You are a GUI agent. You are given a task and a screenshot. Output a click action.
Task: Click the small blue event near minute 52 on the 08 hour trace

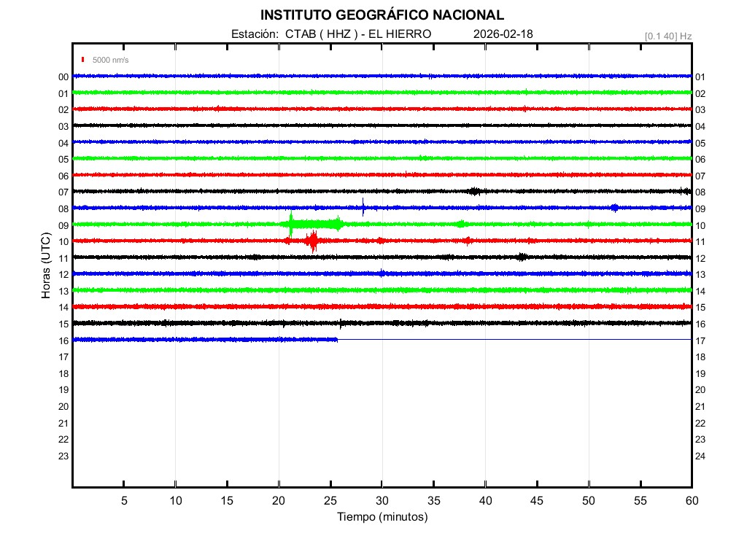(614, 208)
